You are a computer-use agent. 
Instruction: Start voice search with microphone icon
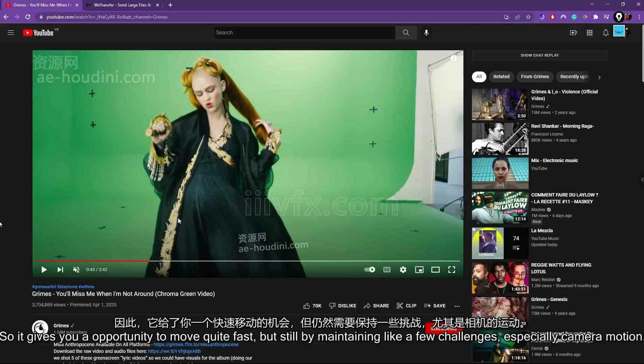[426, 33]
